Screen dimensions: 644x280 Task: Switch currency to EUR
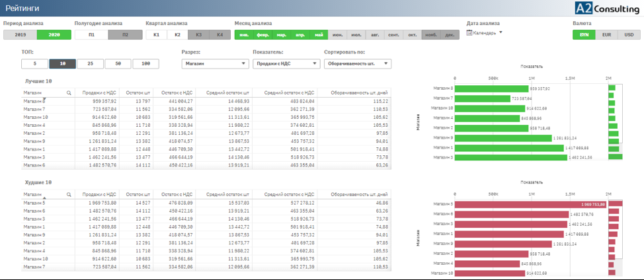click(x=606, y=35)
